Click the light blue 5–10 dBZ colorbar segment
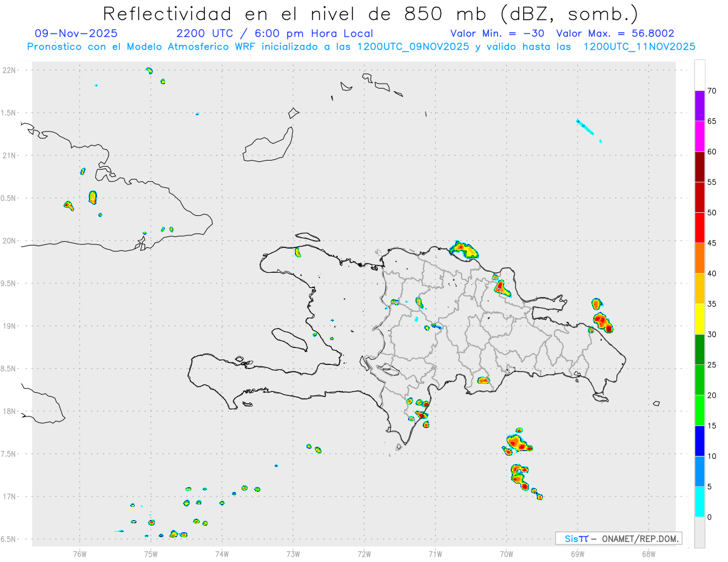 699,472
